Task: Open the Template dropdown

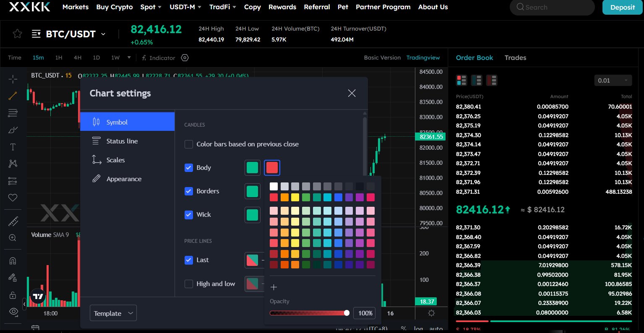Action: (113, 313)
